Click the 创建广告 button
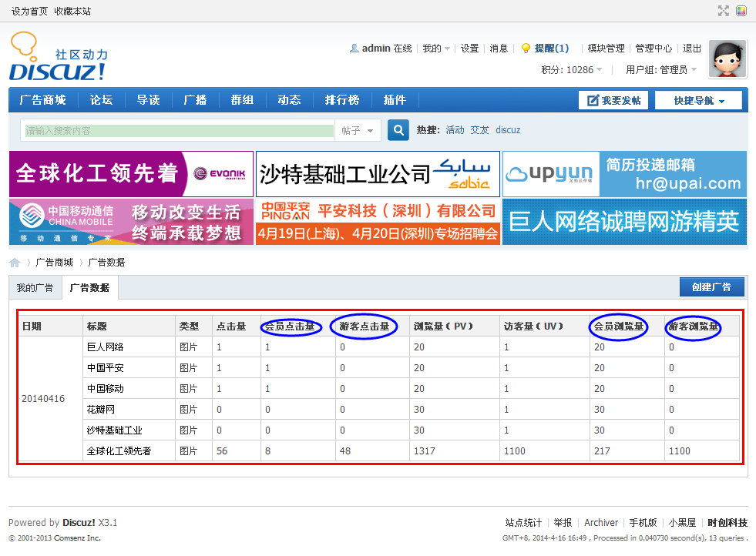Screen dimensions: 756x556 tap(711, 287)
